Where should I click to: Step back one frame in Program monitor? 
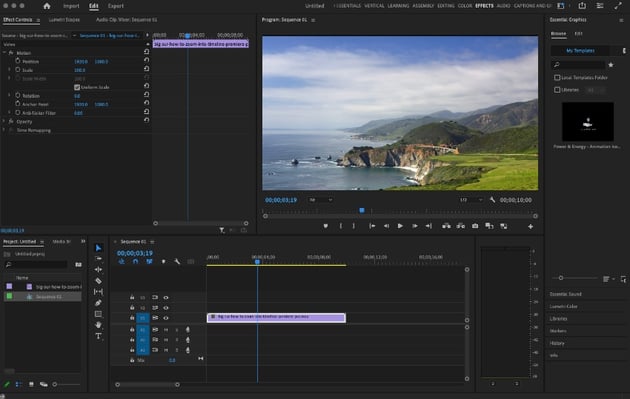pos(386,226)
